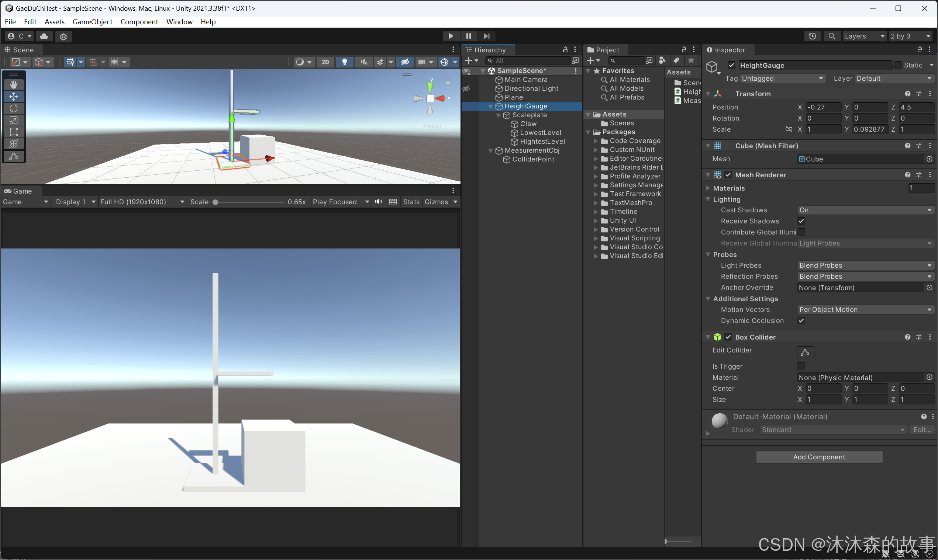Toggle the Static checkbox
938x560 pixels.
tap(898, 65)
